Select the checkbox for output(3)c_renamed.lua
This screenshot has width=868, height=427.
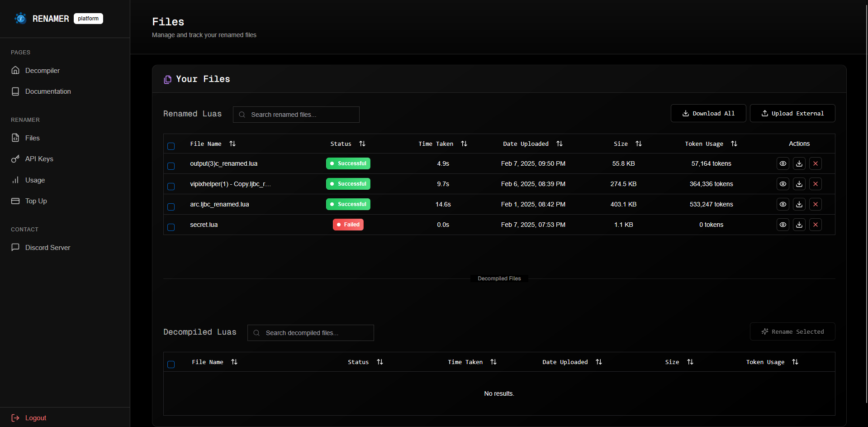pos(171,166)
